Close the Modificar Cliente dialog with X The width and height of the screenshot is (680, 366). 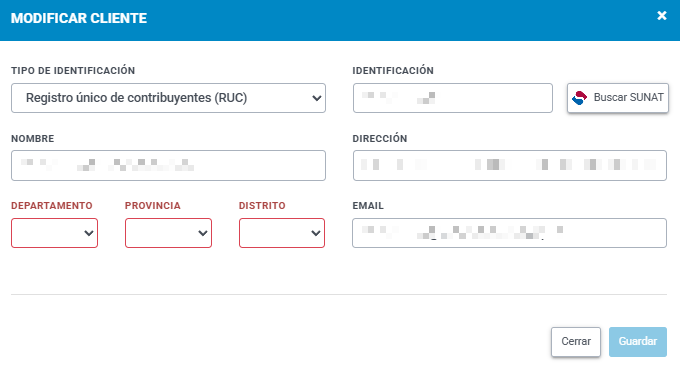tap(661, 16)
